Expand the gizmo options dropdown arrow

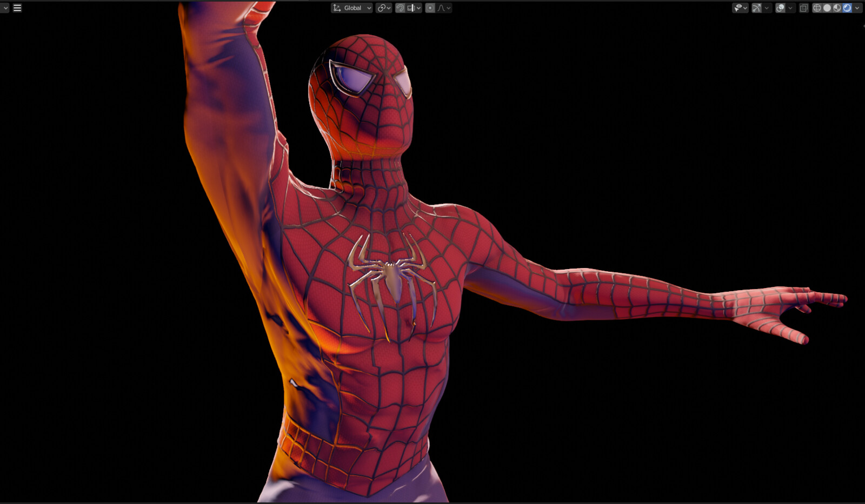coord(767,8)
